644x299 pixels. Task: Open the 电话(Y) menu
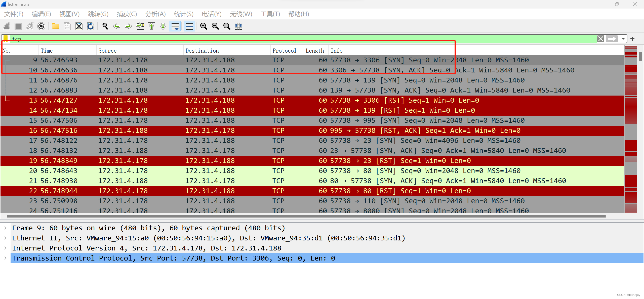(x=212, y=14)
